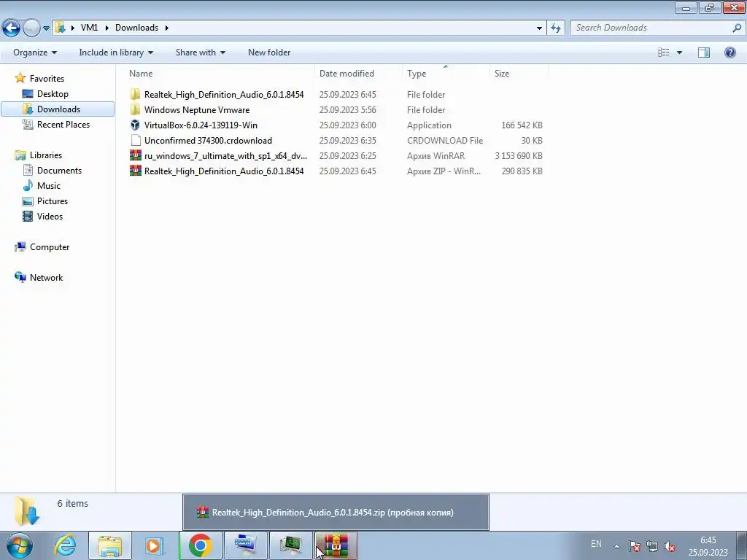Open the EN language indicator
This screenshot has height=560, width=747.
[x=596, y=544]
